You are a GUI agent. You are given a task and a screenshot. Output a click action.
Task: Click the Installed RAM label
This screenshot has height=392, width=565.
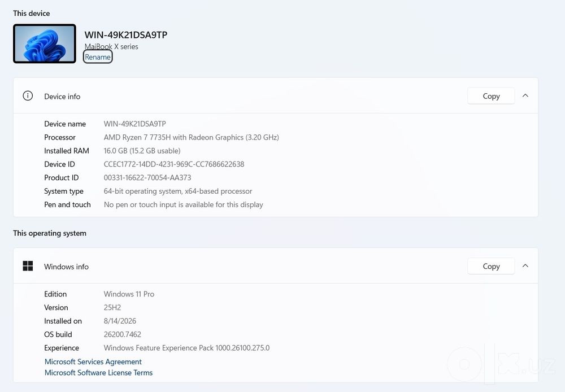coord(67,151)
